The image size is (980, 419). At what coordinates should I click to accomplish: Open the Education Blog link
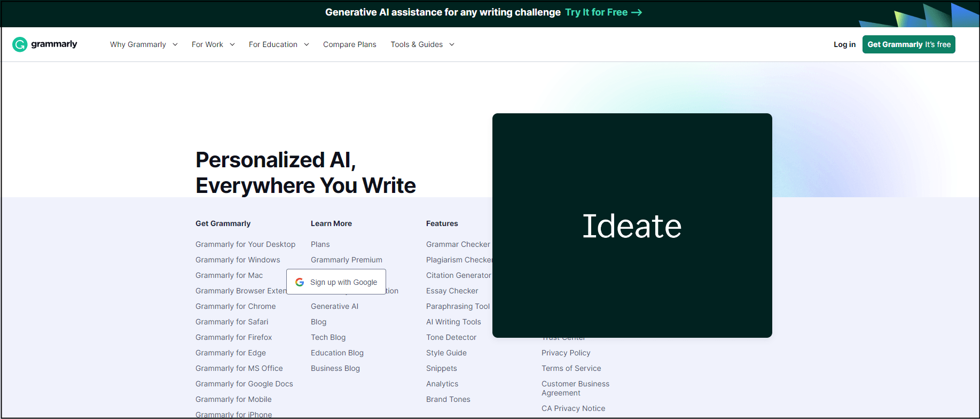tap(337, 353)
